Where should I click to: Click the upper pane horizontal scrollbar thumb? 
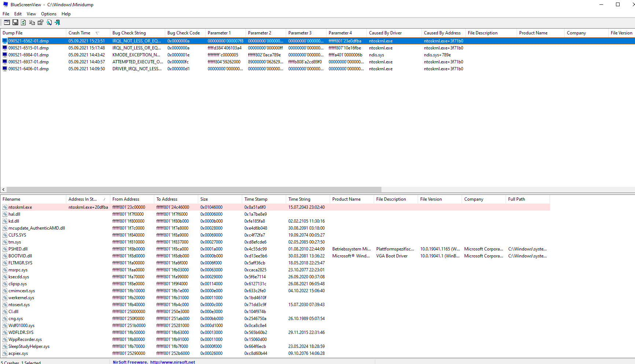194,190
